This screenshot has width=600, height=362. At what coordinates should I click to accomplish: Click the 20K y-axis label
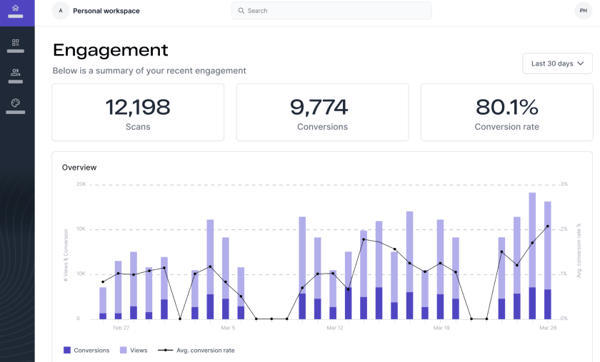click(x=81, y=184)
